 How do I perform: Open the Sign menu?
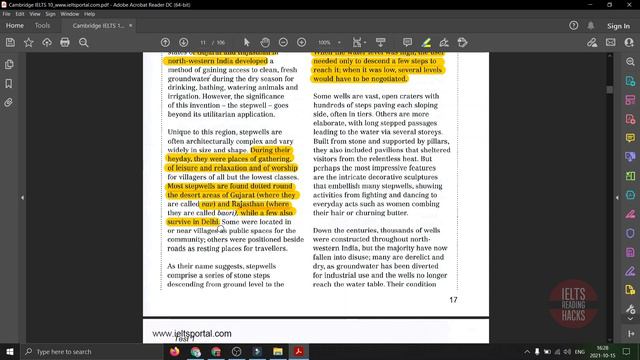tap(50, 14)
